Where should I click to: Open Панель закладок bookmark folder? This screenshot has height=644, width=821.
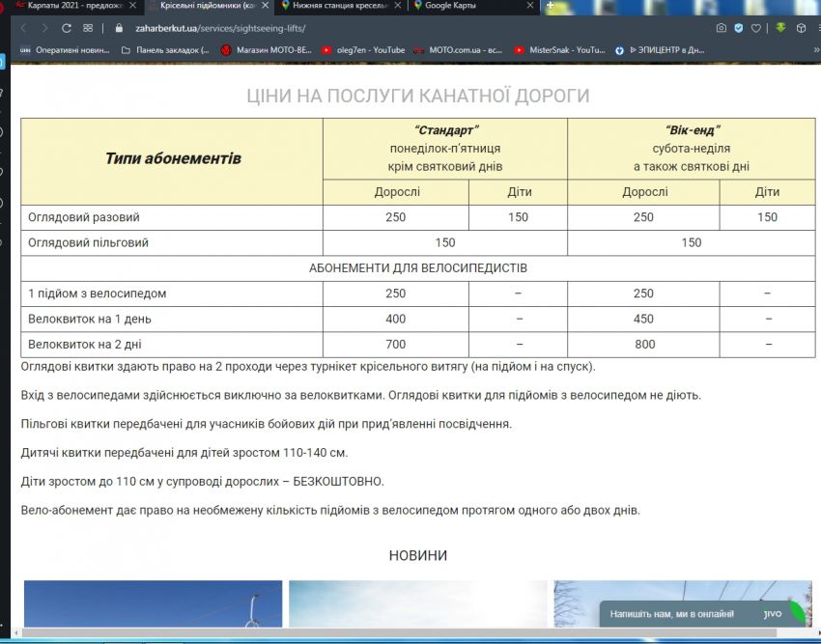(165, 50)
